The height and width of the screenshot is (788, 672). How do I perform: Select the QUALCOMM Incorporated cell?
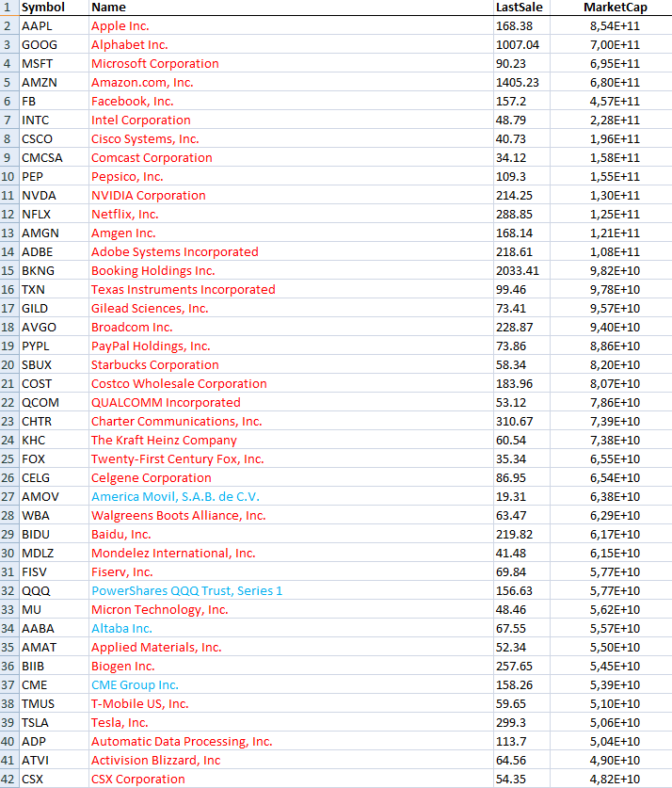[292, 403]
